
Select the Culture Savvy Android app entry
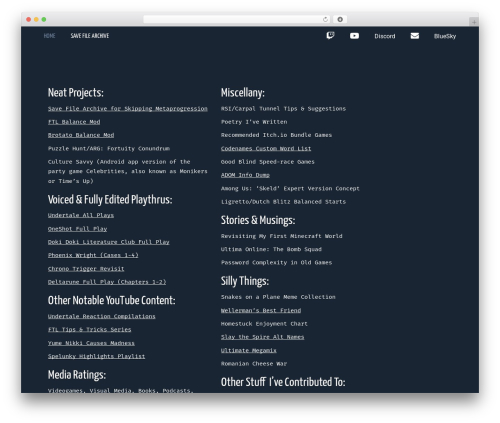click(x=128, y=171)
